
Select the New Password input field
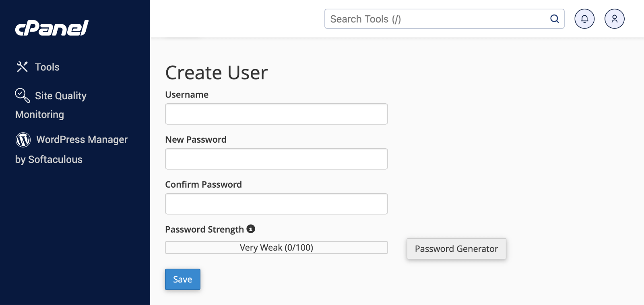276,159
